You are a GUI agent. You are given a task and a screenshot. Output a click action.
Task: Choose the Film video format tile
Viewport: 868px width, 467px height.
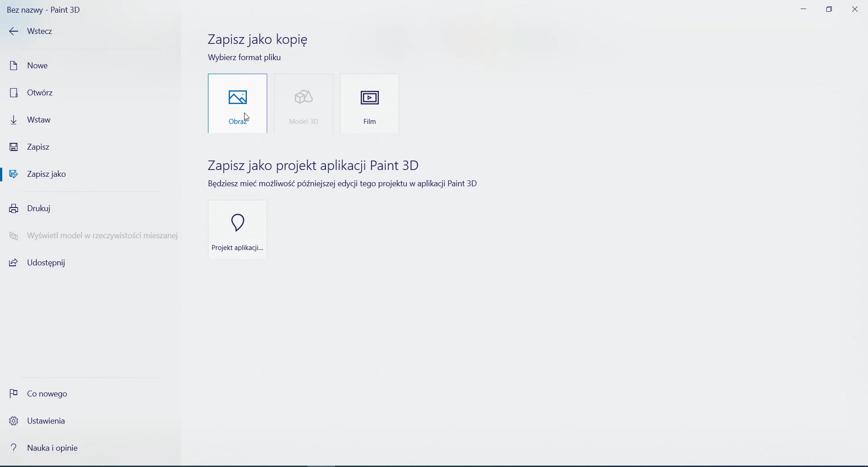coord(370,104)
